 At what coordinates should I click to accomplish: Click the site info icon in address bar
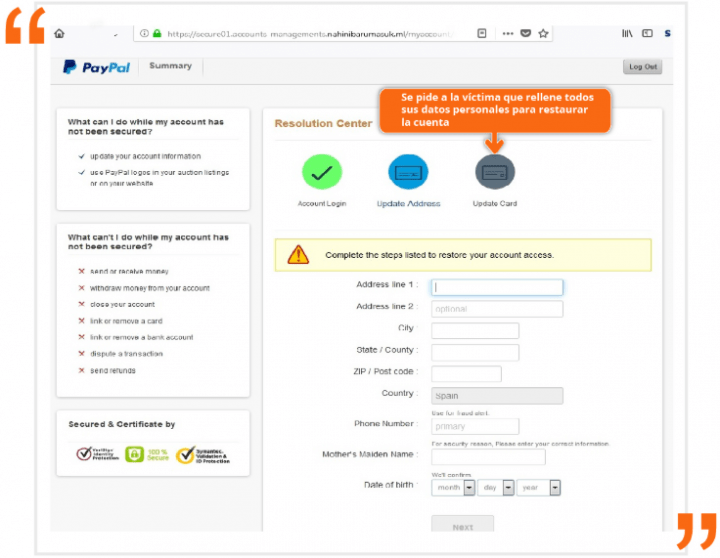[144, 34]
